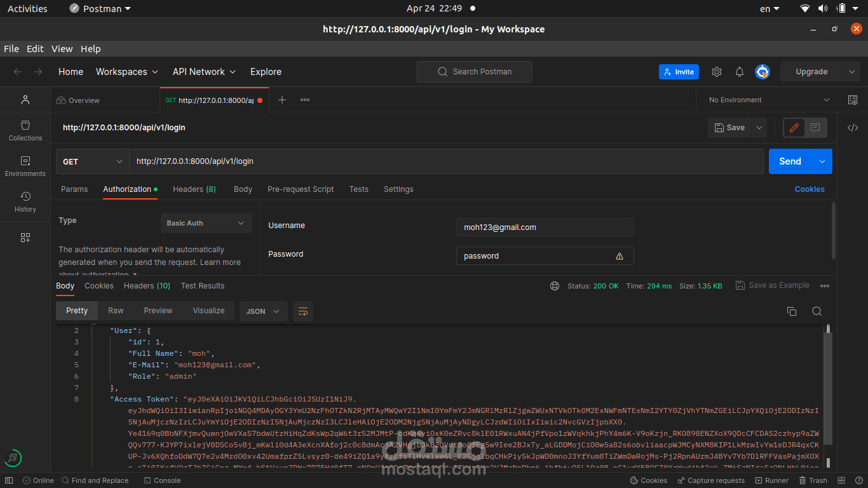Viewport: 868px width, 488px height.
Task: Toggle sidebar icon in status bar
Action: tap(9, 480)
